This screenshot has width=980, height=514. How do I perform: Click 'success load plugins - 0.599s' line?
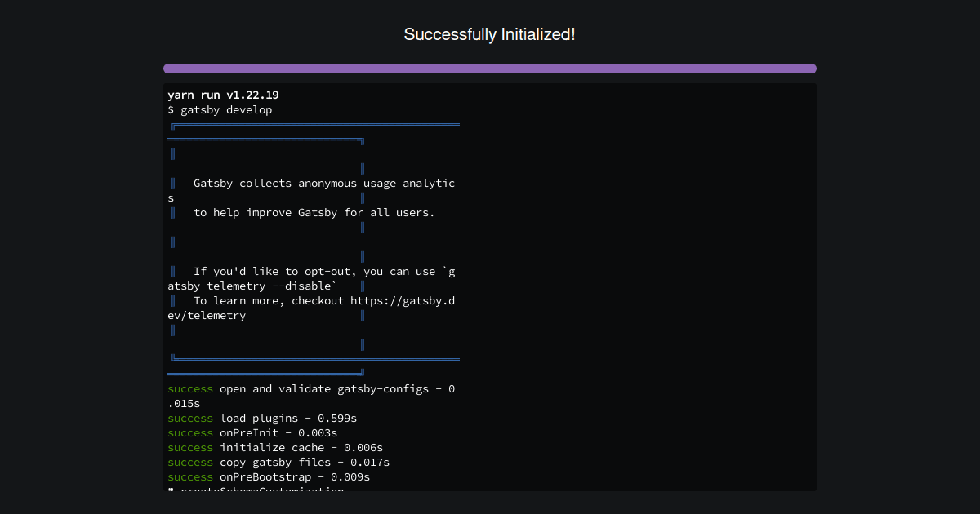coord(262,418)
